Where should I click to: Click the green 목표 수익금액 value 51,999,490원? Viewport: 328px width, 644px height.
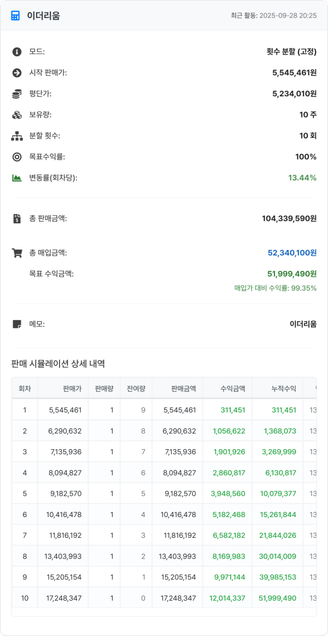coord(292,274)
